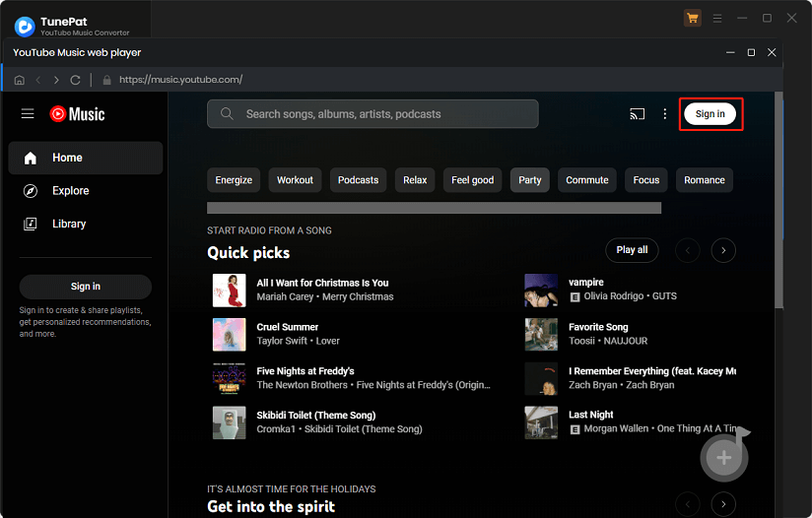Open the Explore section in sidebar
This screenshot has height=518, width=812.
coord(86,191)
